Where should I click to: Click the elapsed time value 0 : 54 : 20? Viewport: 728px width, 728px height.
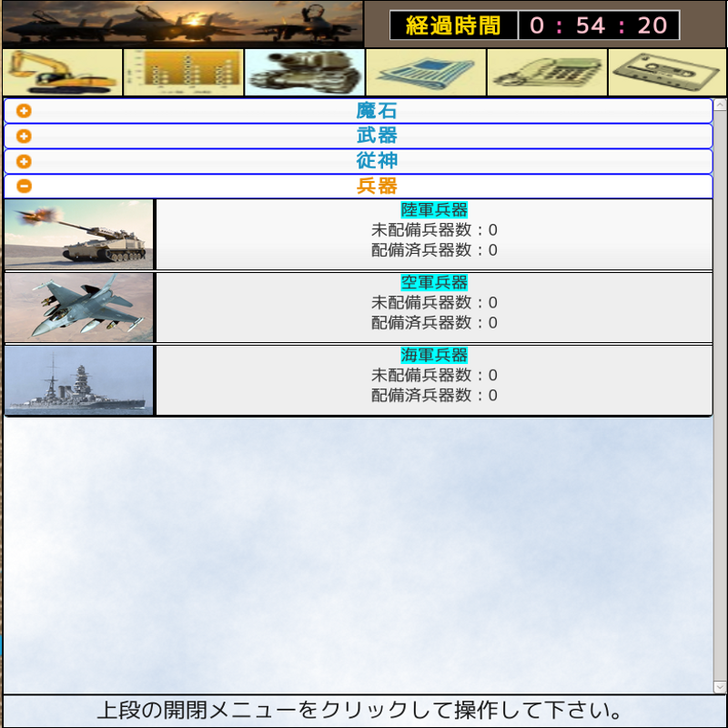click(599, 25)
